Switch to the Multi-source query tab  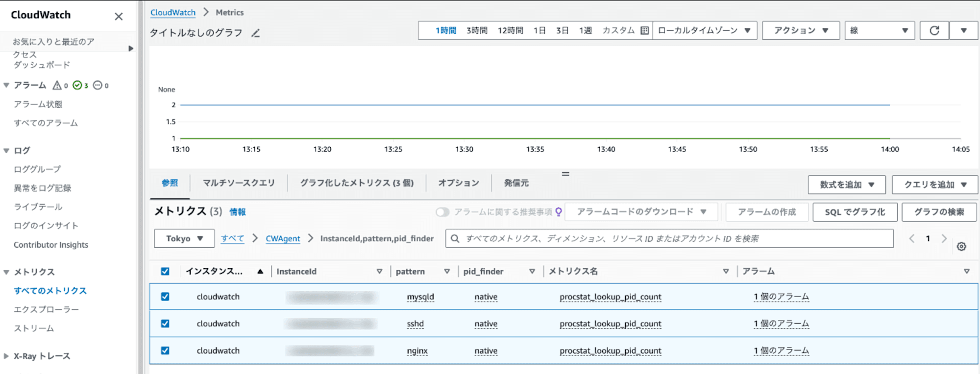click(x=239, y=183)
